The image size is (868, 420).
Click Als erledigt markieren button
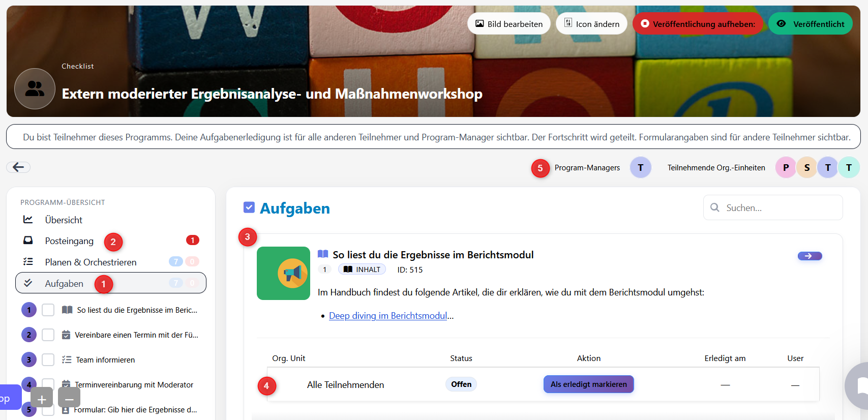(588, 384)
